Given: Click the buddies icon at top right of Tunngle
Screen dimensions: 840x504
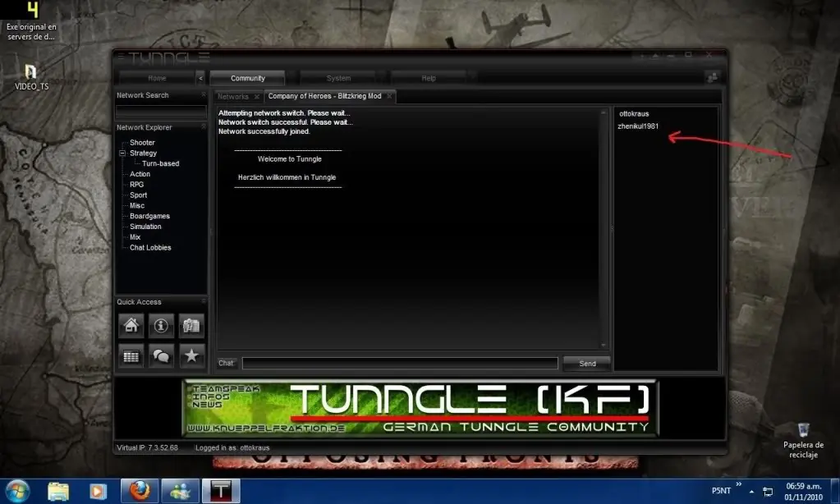Looking at the screenshot, I should (x=712, y=78).
